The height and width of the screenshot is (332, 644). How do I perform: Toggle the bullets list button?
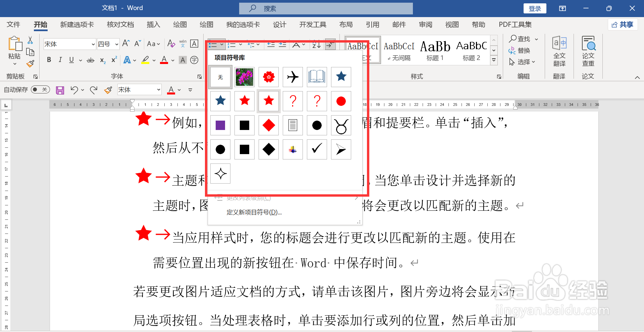pyautogui.click(x=213, y=45)
